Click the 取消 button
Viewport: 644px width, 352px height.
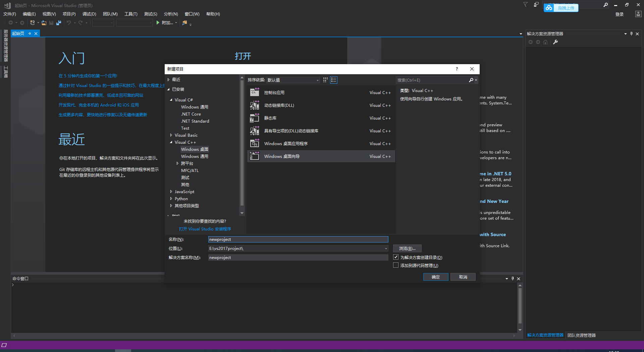463,277
